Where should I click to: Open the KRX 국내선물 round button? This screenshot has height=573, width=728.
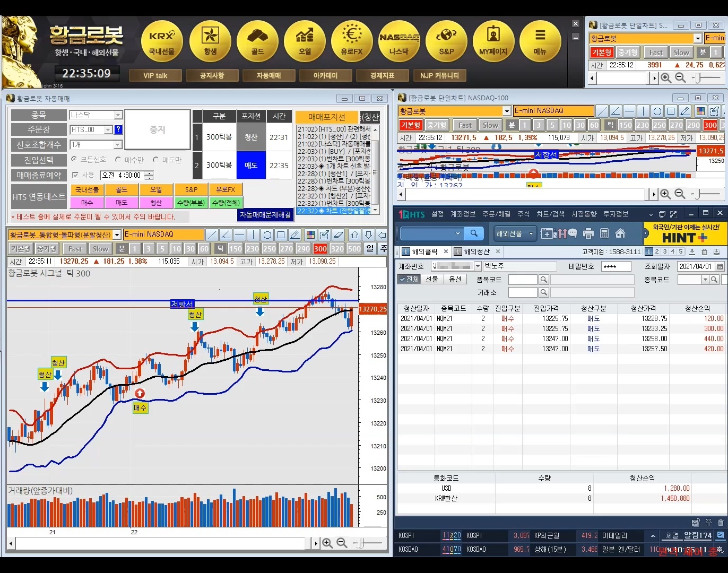point(162,41)
